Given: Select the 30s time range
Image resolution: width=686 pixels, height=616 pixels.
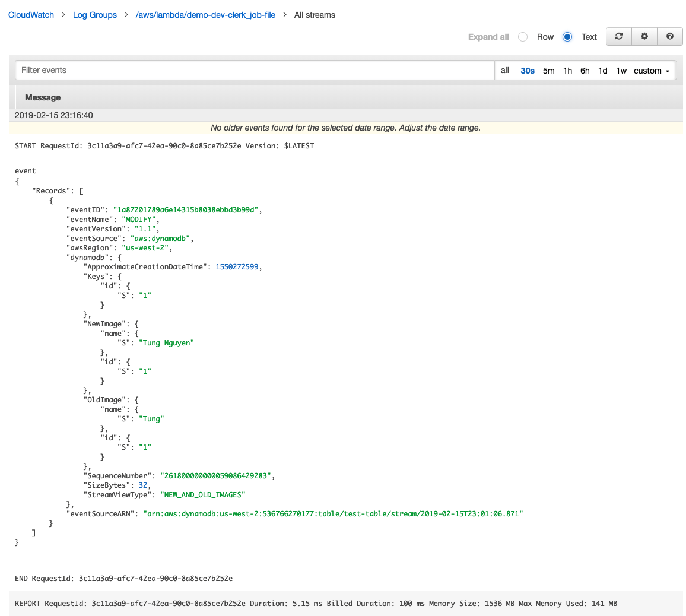Looking at the screenshot, I should click(527, 71).
